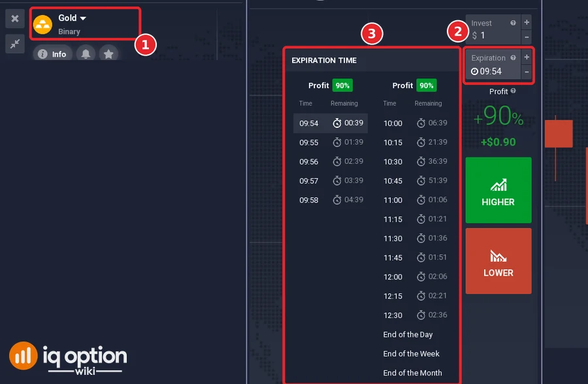
Task: Click the green HIGHER button
Action: [x=498, y=190]
